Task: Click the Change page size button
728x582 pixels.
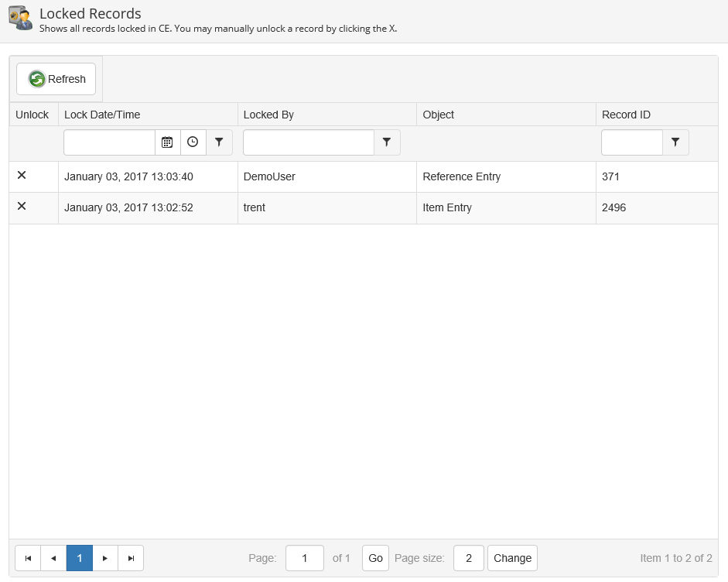Action: (512, 558)
